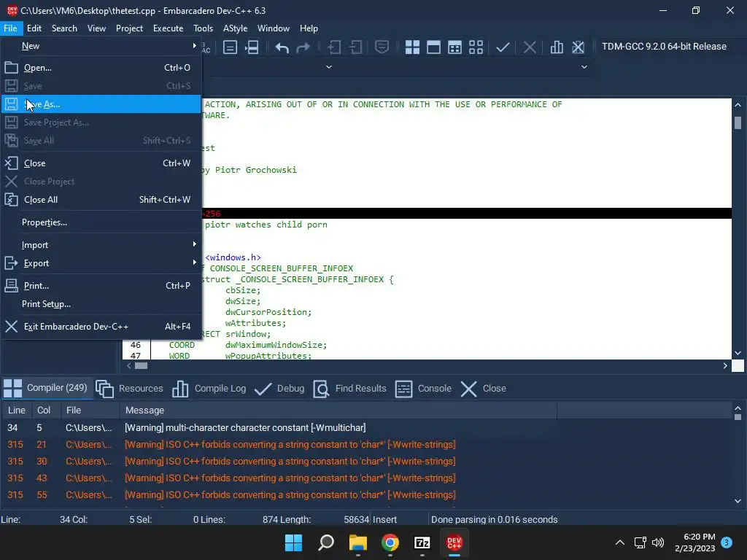Sort by the Line column header
747x560 pixels.
pos(17,411)
